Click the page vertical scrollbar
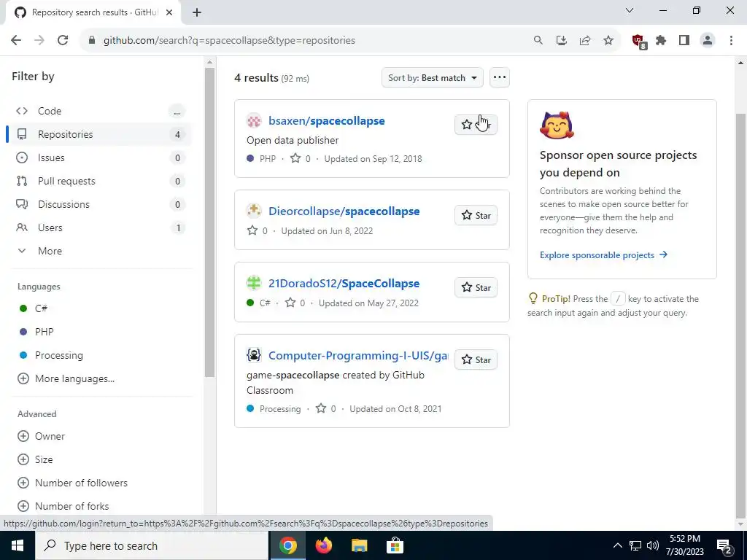Viewport: 747px width, 560px height. [x=741, y=316]
